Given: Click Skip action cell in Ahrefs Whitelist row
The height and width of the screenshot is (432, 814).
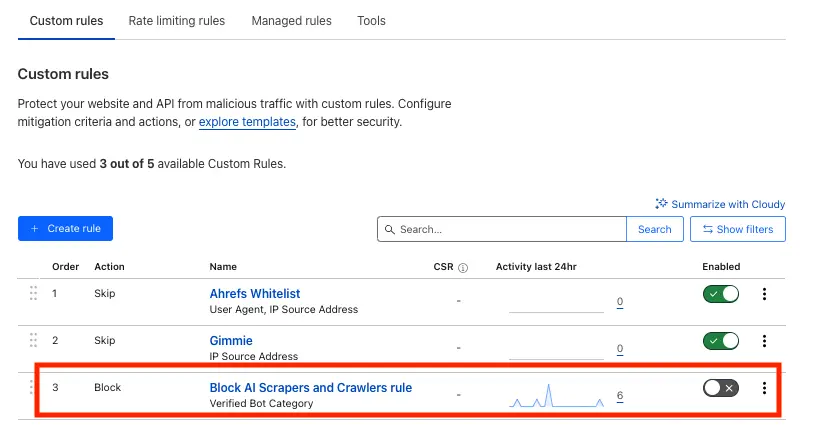Looking at the screenshot, I should click(104, 293).
